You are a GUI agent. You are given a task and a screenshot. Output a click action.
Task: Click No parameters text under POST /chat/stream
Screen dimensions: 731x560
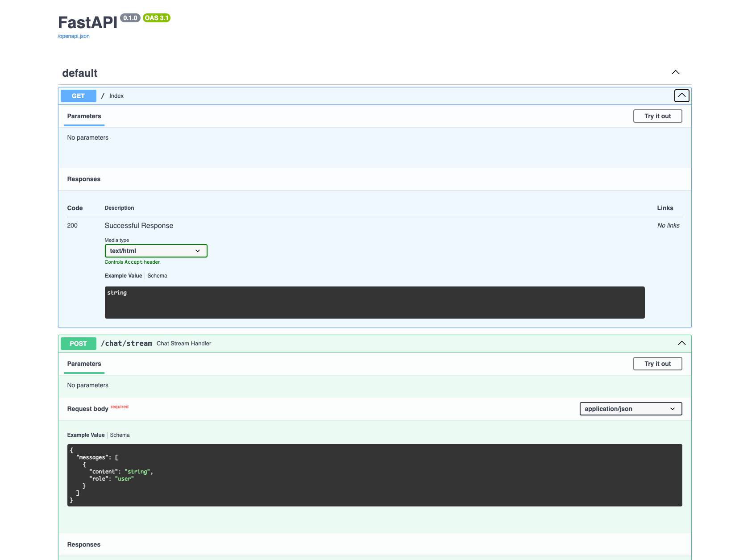click(x=88, y=385)
